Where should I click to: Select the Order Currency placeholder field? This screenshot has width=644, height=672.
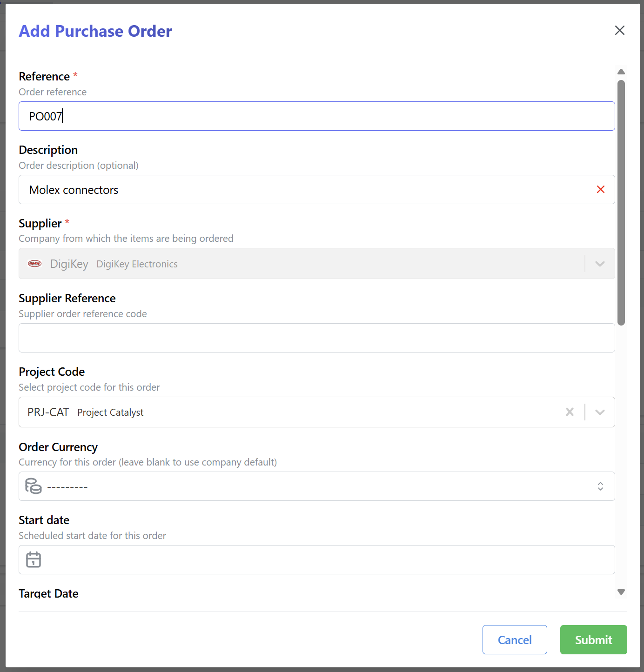(279, 486)
